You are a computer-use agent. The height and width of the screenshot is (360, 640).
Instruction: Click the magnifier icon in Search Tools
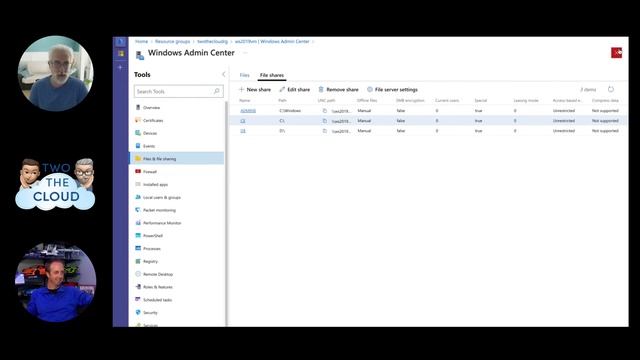217,91
